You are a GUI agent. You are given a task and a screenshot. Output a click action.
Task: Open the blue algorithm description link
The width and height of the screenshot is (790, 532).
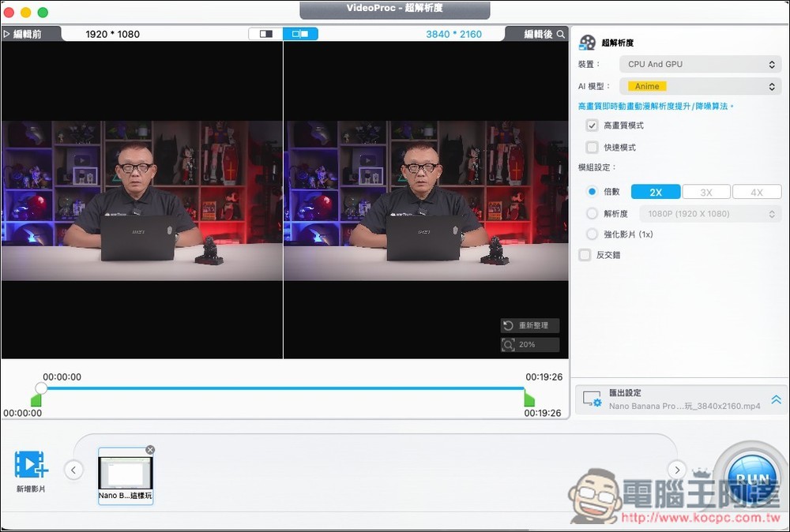point(656,105)
